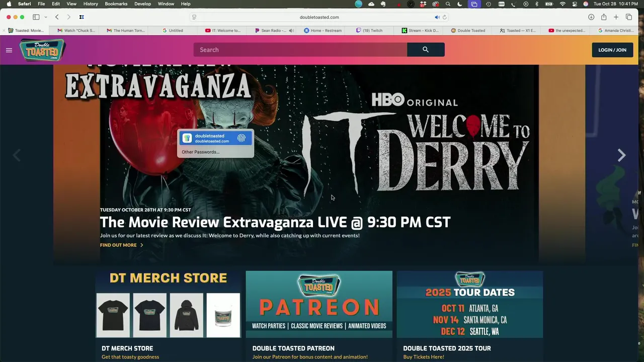This screenshot has width=644, height=362.
Task: Close the Toasted: Movie tab
Action: click(x=4, y=31)
